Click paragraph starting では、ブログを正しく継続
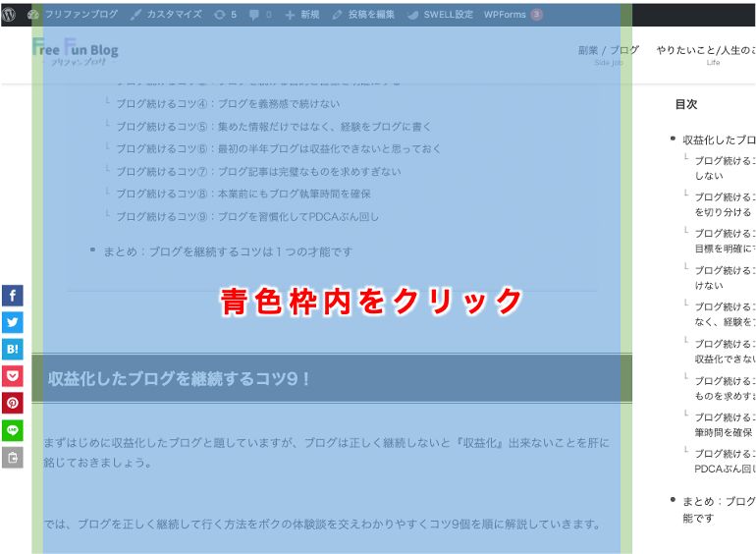Screen dimensions: 756x554 322,524
